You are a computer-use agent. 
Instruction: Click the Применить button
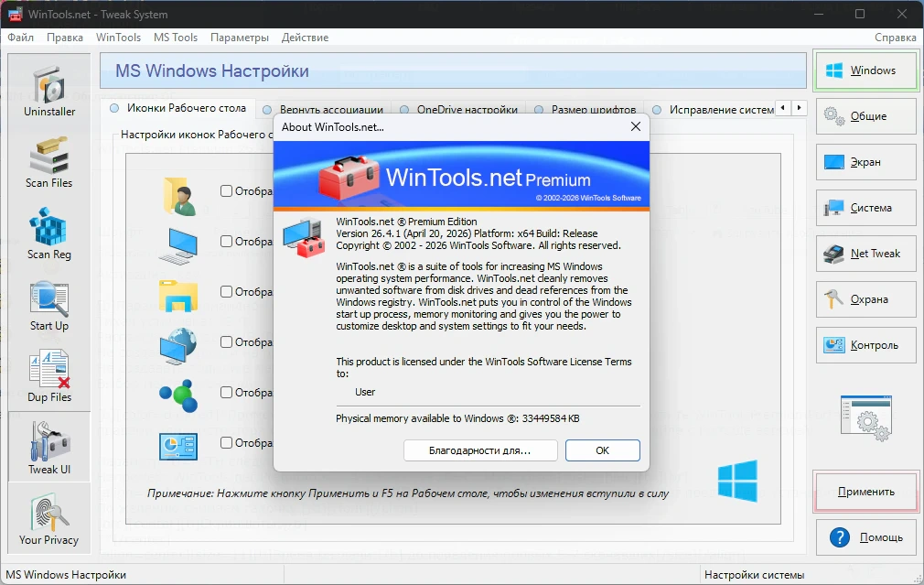[865, 492]
